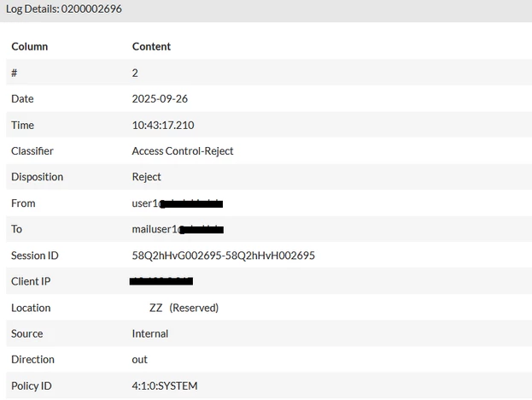Click the redacted Client IP value
Image resolution: width=532 pixels, height=400 pixels.
pyautogui.click(x=161, y=281)
